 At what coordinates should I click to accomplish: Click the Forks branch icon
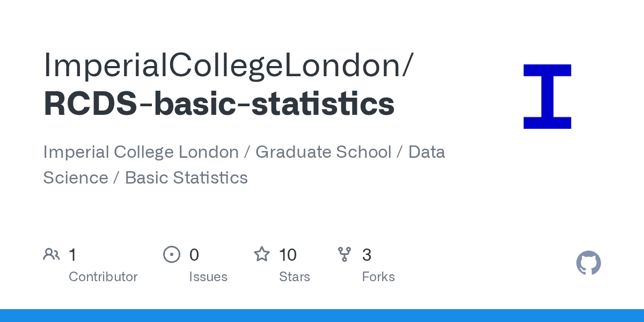(x=345, y=254)
